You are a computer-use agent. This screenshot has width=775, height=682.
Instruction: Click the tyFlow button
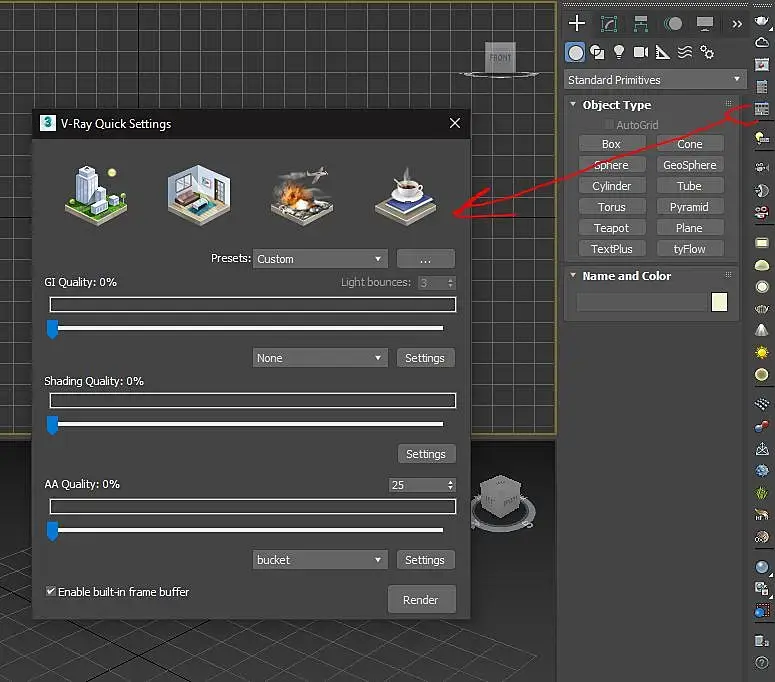tap(690, 249)
